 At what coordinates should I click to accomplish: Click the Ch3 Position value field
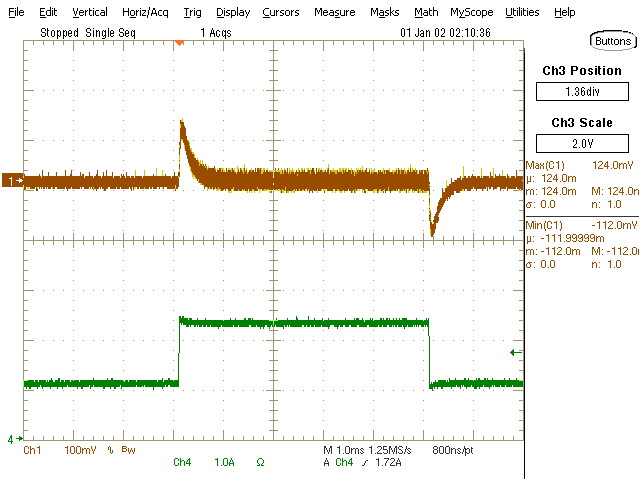click(581, 92)
